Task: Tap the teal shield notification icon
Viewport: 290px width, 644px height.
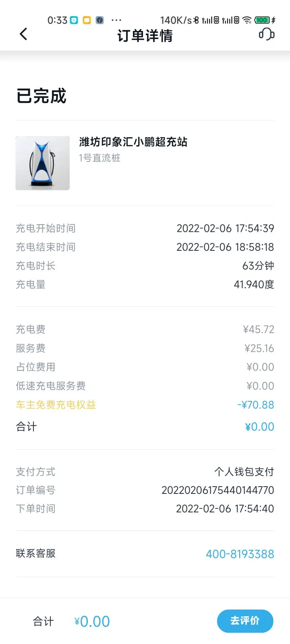Action: (74, 20)
